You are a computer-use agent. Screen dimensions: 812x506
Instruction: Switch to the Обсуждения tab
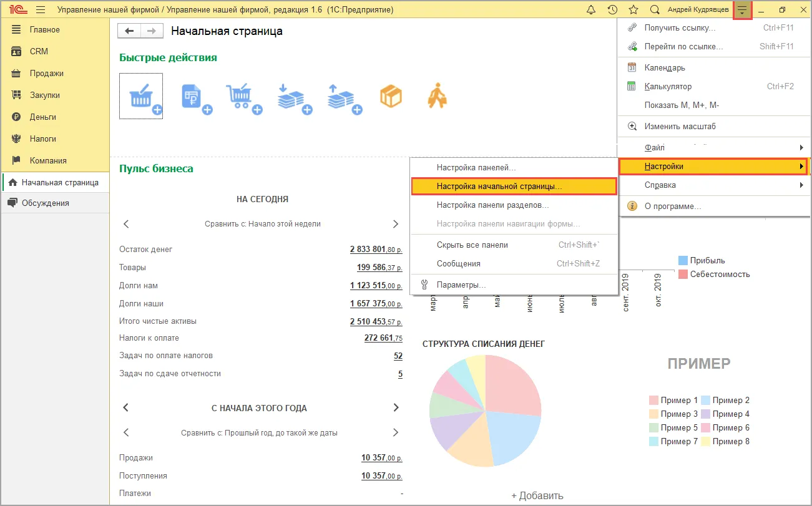click(55, 203)
